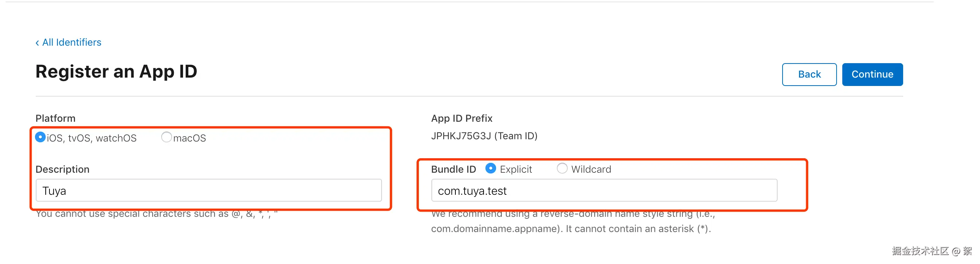Click the Description field label

coord(62,169)
